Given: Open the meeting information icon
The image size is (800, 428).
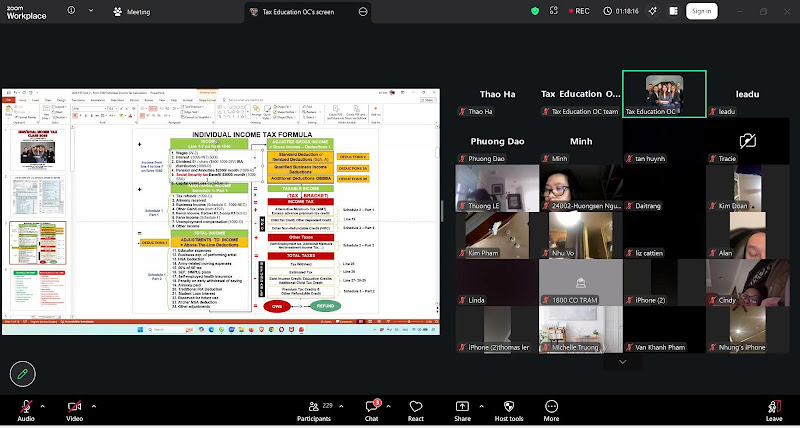Looking at the screenshot, I should click(71, 11).
